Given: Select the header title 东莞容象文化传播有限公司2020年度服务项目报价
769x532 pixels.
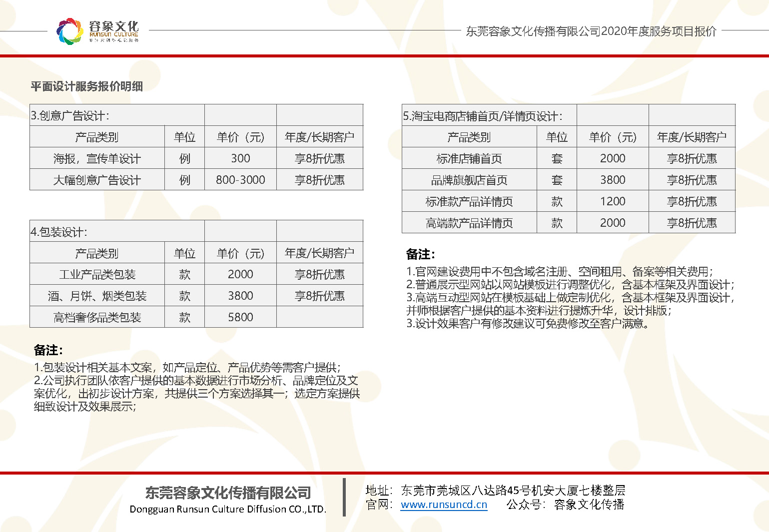Looking at the screenshot, I should point(591,31).
